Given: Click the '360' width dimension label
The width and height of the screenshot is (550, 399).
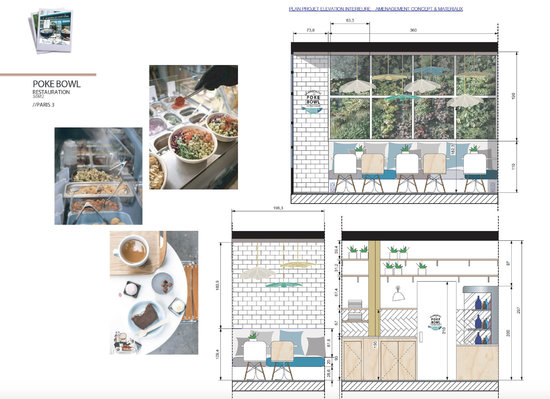Looking at the screenshot, I should point(413,30).
